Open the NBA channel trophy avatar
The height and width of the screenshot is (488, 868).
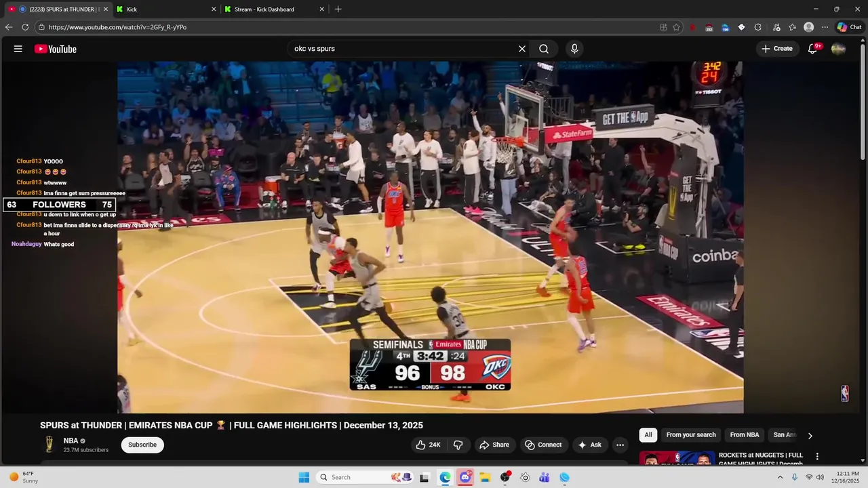point(49,445)
